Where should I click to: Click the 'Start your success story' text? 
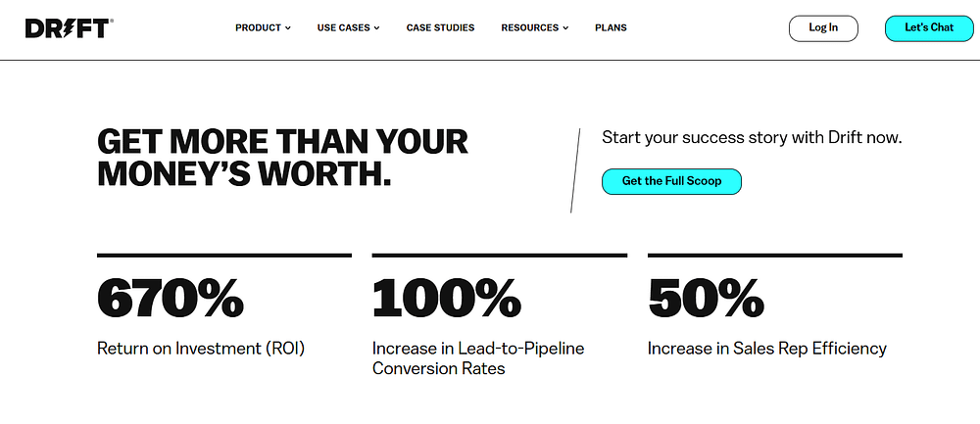tap(752, 138)
